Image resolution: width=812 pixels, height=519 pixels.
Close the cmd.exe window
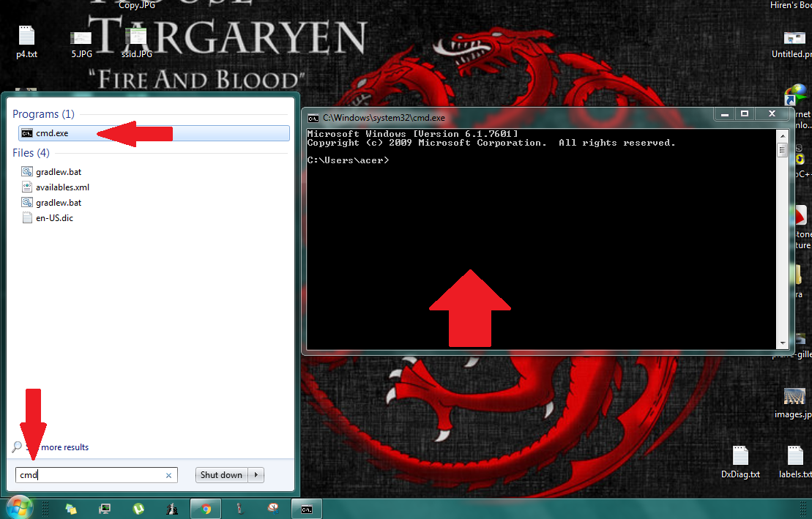(x=772, y=114)
